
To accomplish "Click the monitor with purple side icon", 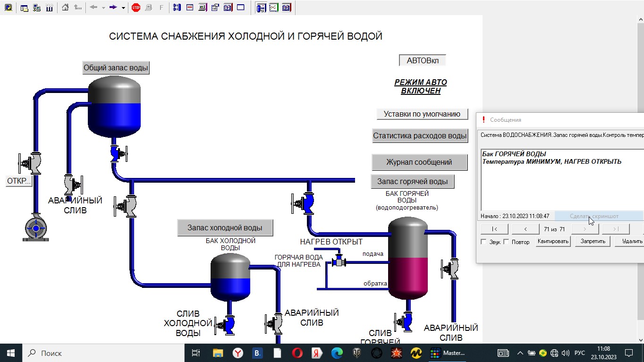I will tap(203, 8).
